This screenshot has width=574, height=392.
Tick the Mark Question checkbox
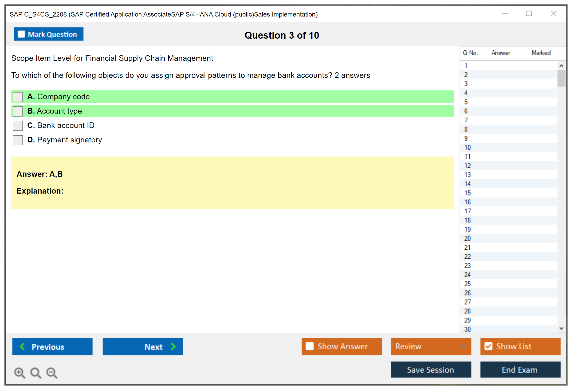point(21,34)
